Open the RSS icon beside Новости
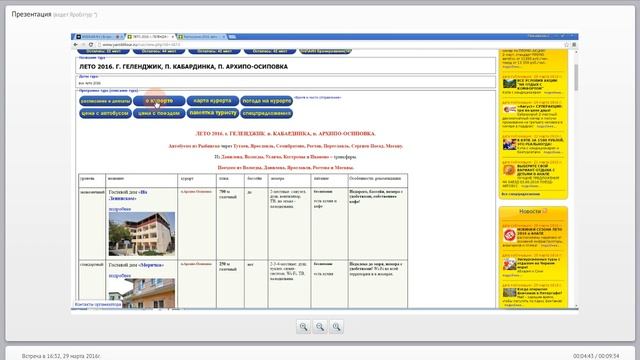Image resolution: width=640 pixels, height=360 pixels. coord(544,211)
